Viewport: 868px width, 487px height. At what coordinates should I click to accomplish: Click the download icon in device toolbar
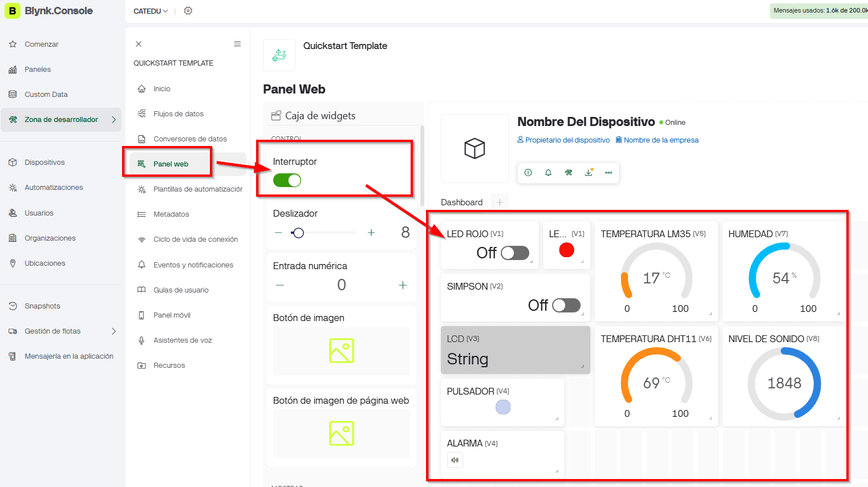click(x=589, y=173)
